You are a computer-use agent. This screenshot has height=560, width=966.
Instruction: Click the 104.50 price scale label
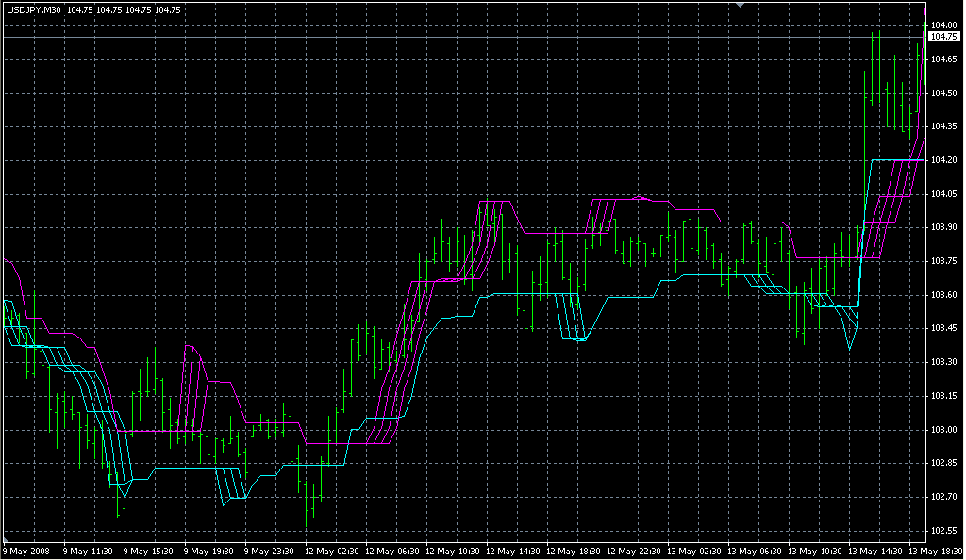pyautogui.click(x=943, y=92)
